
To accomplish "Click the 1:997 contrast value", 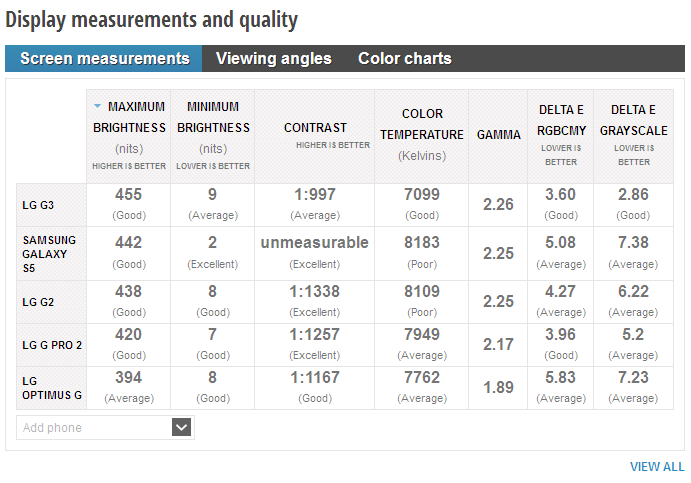I will 315,194.
